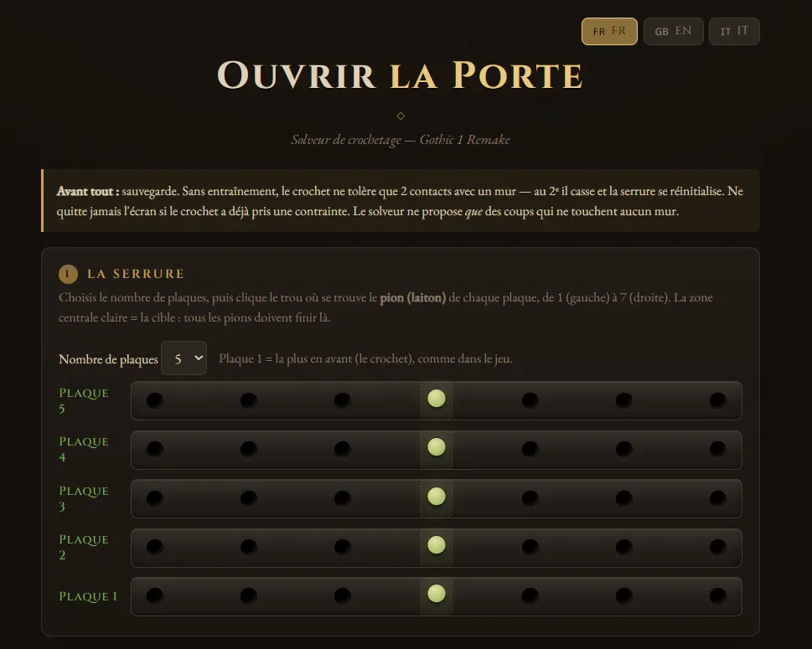Select hole 3 on Plaque 5
The image size is (812, 649).
(342, 400)
